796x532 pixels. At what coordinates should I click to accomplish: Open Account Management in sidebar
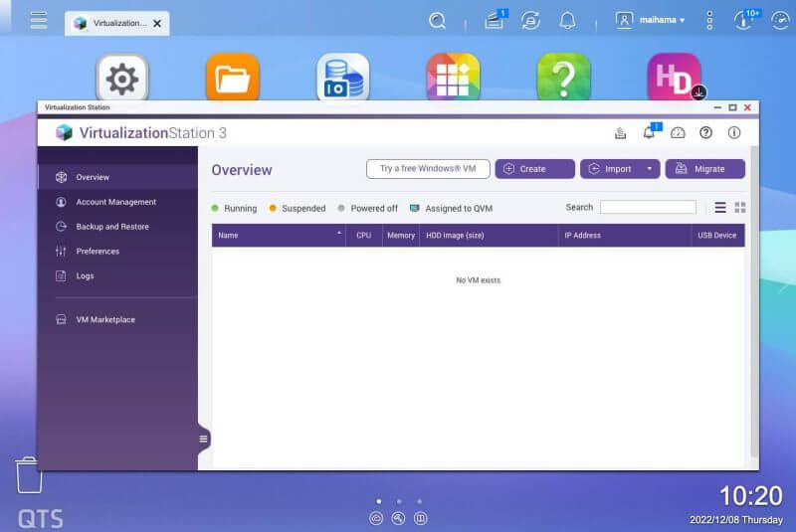coord(117,202)
